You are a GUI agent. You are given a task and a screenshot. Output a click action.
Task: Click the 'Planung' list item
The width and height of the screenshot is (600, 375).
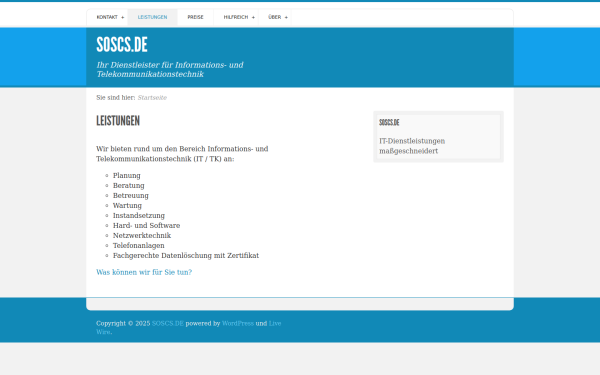[127, 176]
